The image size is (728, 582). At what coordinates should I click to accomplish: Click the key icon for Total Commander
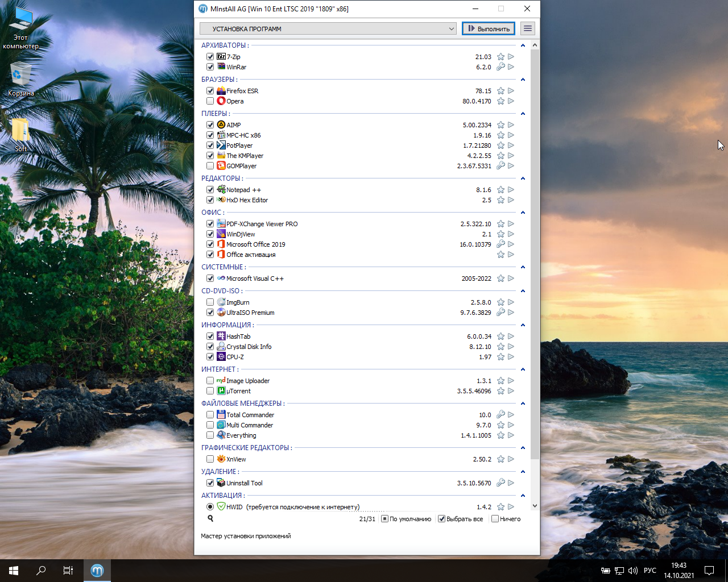(x=500, y=415)
